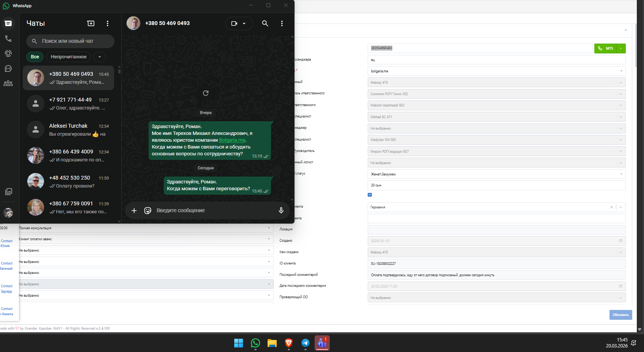
Task: Open the chat with +48 452 530 250
Action: point(68,181)
